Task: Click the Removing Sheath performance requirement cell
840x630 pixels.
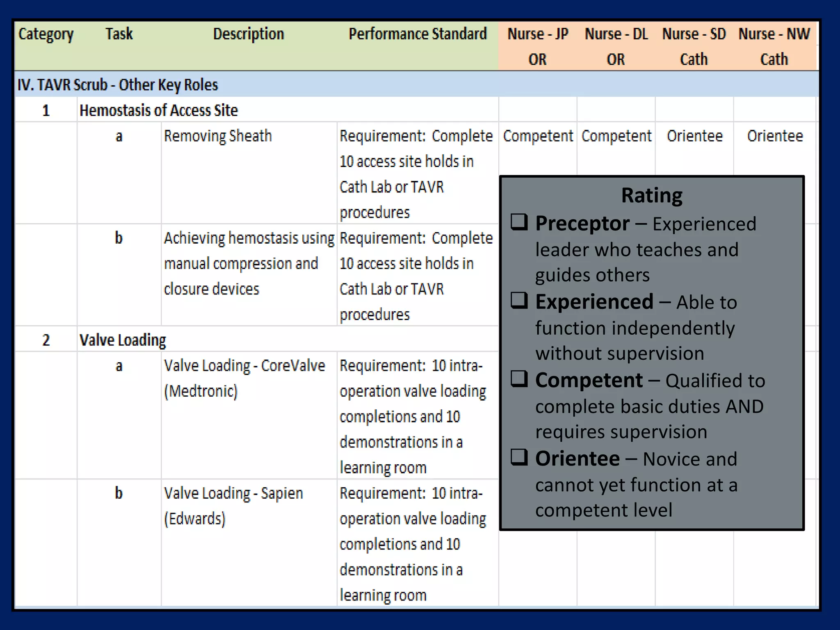Action: pos(418,173)
